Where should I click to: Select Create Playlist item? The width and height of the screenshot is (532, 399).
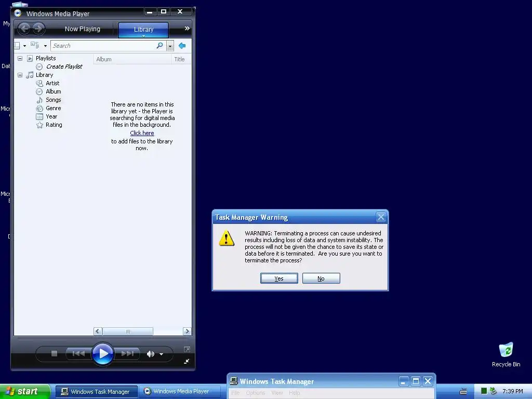click(x=64, y=67)
